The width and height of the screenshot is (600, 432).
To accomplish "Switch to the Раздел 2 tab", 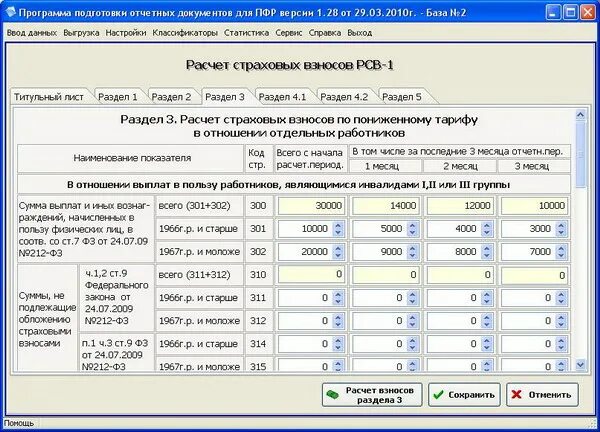I will (171, 97).
